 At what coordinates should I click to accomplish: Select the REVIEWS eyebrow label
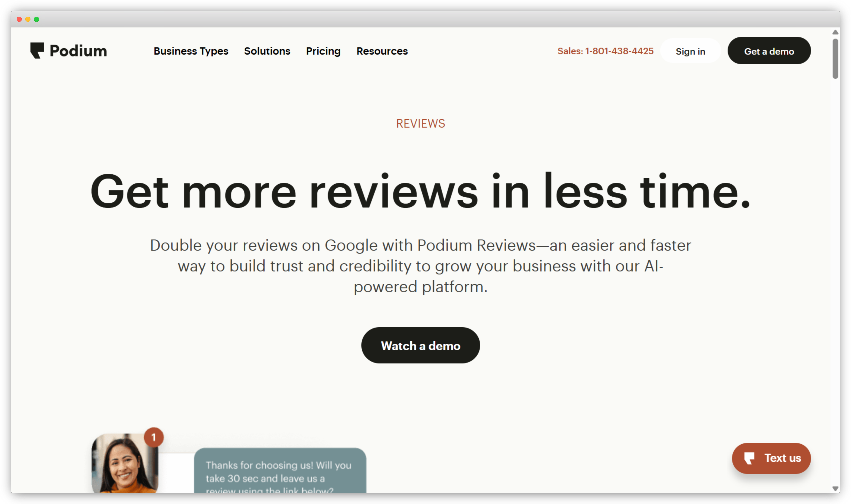(421, 123)
